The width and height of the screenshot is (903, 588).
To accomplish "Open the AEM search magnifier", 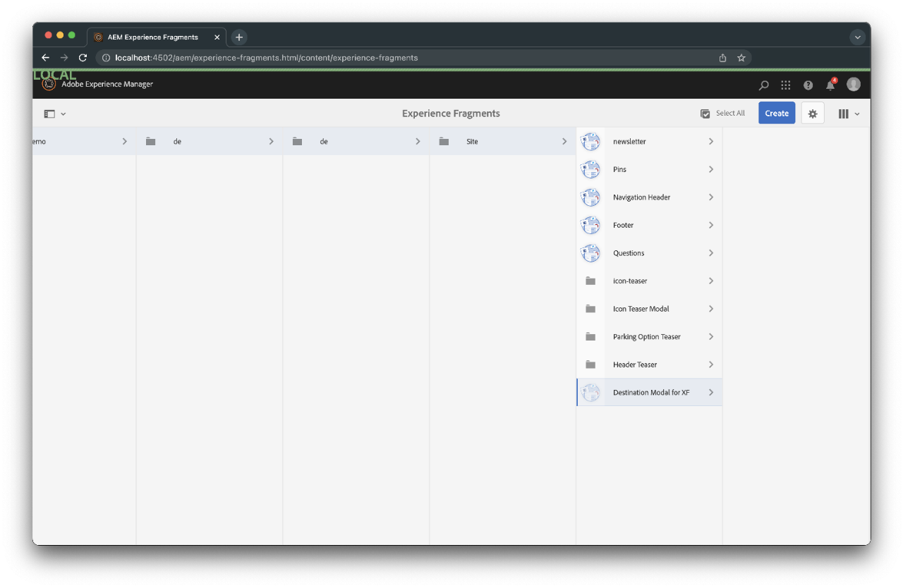I will (763, 85).
